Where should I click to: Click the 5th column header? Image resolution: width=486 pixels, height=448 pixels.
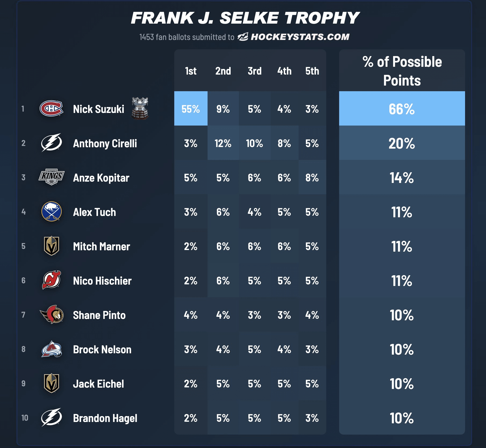pyautogui.click(x=312, y=71)
